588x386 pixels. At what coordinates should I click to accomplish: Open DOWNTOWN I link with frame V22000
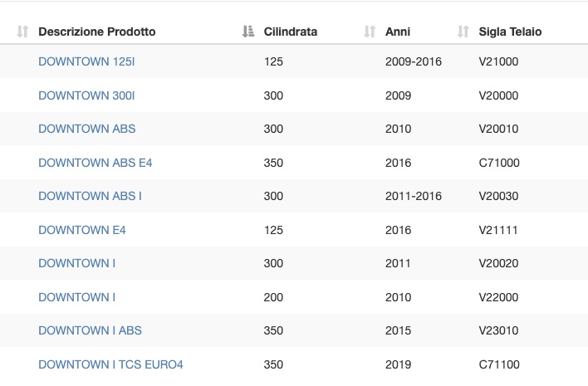[x=77, y=297]
